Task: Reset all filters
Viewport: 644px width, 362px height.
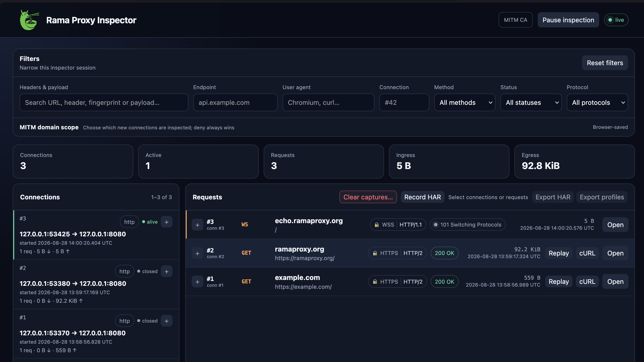Action: coord(605,63)
